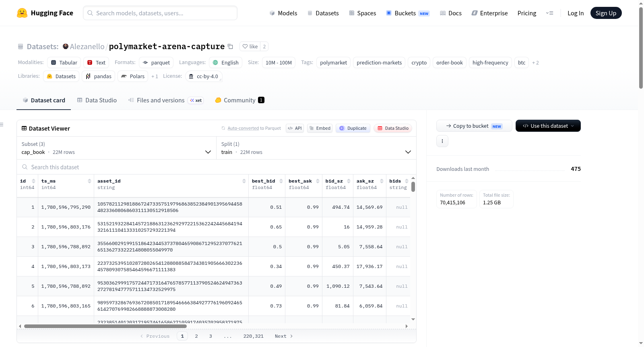This screenshot has height=347, width=644.
Task: Click the Embed button
Action: 319,128
